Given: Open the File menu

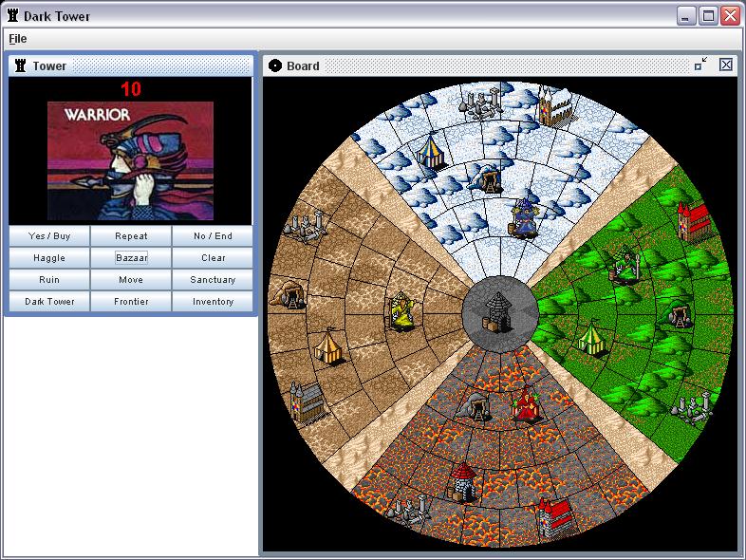Looking at the screenshot, I should tap(18, 39).
